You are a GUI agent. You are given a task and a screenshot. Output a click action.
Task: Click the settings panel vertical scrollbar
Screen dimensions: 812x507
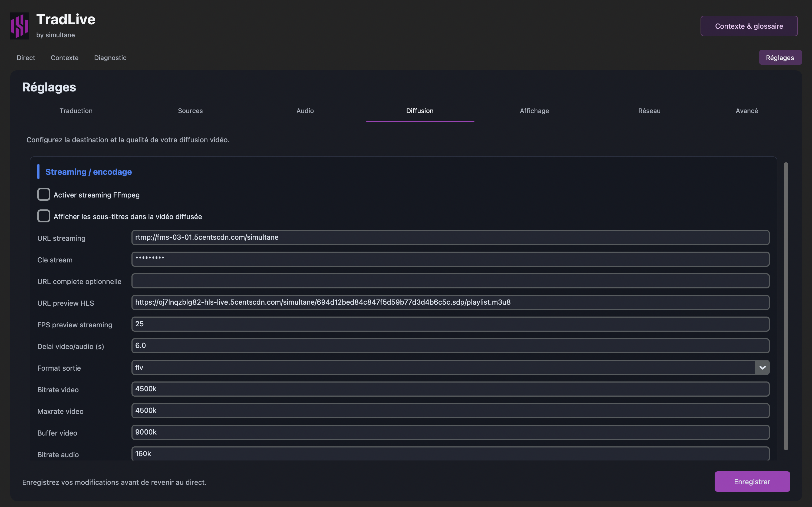(785, 306)
